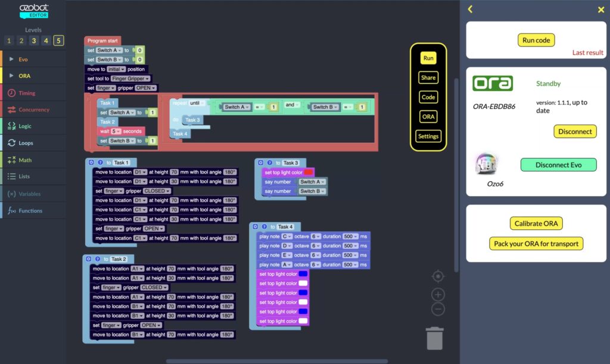Click the gear icon on Task 2 function
Viewport: 610px width, 364px height.
88,259
